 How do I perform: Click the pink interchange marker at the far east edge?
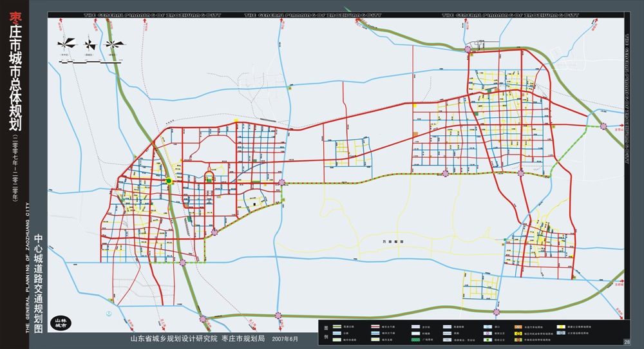(x=603, y=126)
